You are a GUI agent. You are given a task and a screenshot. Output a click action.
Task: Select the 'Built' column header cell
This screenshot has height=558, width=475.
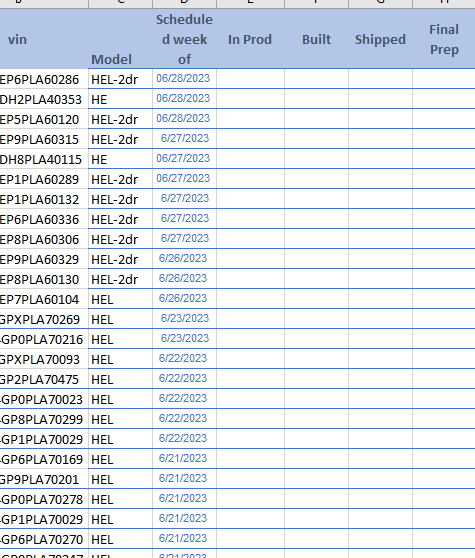click(316, 39)
